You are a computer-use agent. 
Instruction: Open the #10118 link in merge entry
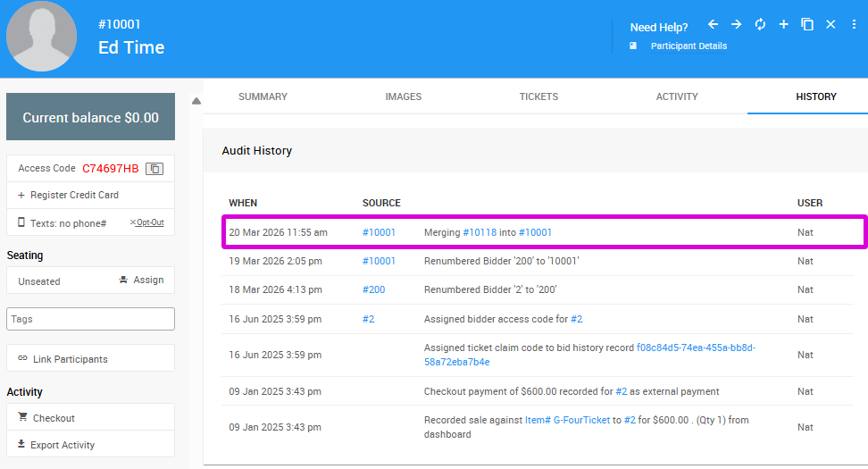tap(480, 232)
